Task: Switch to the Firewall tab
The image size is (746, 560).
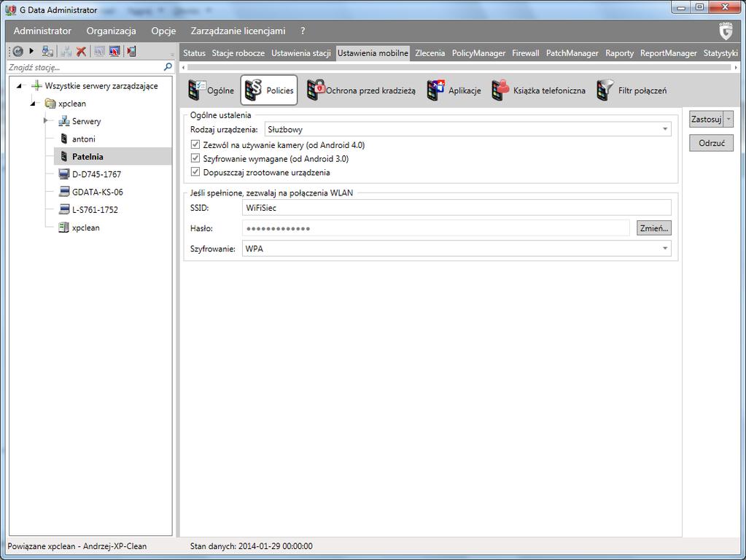Action: [x=526, y=52]
